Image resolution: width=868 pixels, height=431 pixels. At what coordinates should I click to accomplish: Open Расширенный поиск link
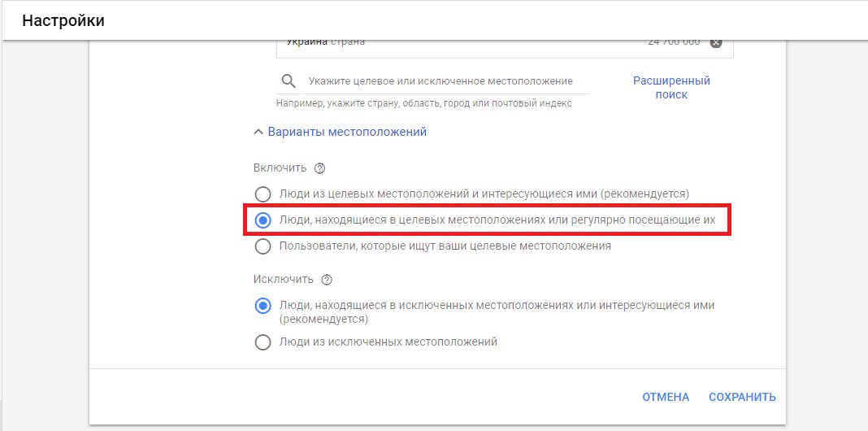pos(671,88)
